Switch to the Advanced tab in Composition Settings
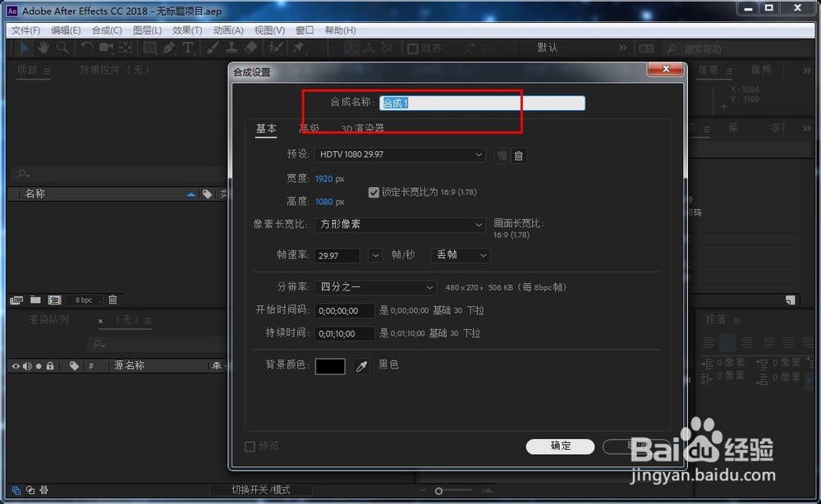Viewport: 821px width, 504px height. [310, 128]
